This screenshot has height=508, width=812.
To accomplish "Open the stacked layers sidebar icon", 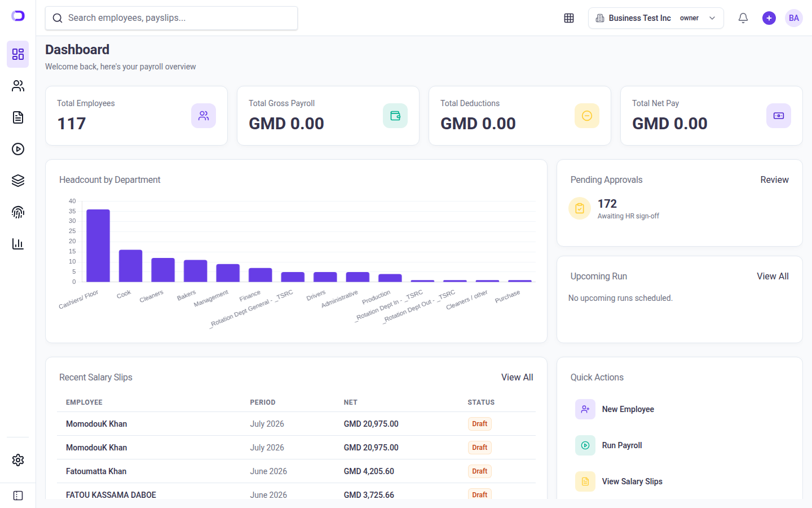I will point(18,181).
